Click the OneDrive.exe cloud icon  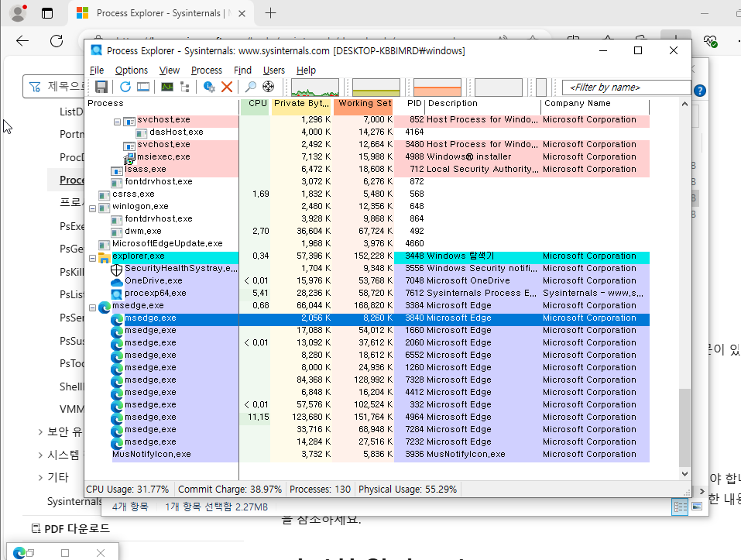pyautogui.click(x=116, y=281)
